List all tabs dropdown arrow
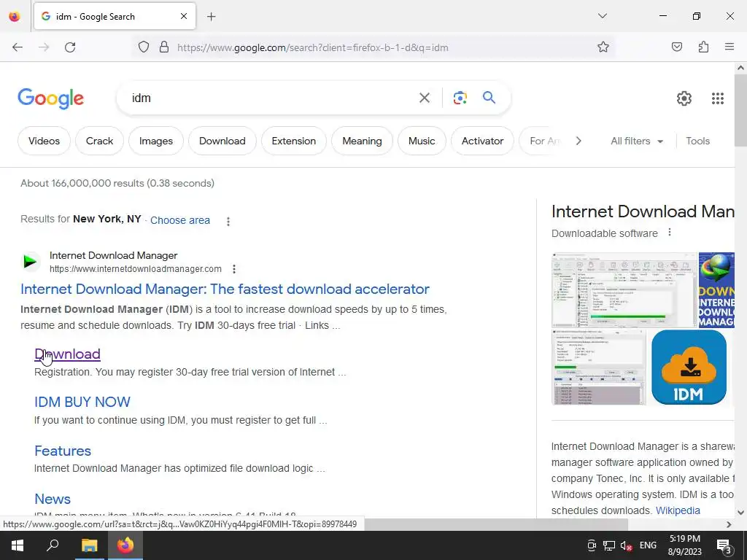 point(602,16)
